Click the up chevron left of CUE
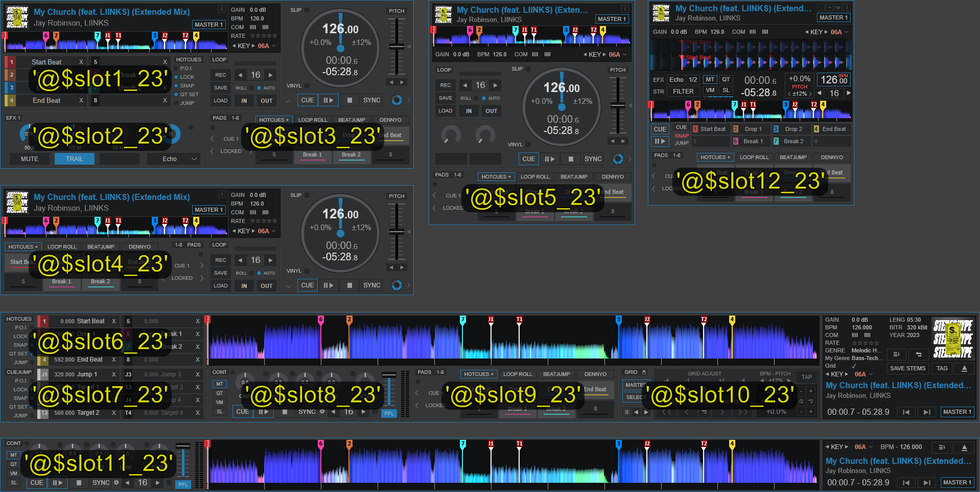Viewport: 980px width, 492px height. click(x=289, y=101)
